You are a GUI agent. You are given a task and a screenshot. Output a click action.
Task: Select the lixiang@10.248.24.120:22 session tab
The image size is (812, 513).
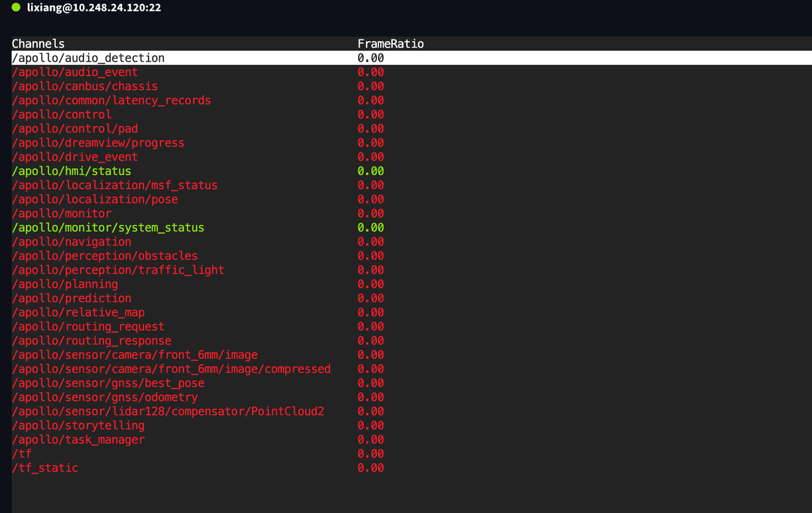point(94,8)
